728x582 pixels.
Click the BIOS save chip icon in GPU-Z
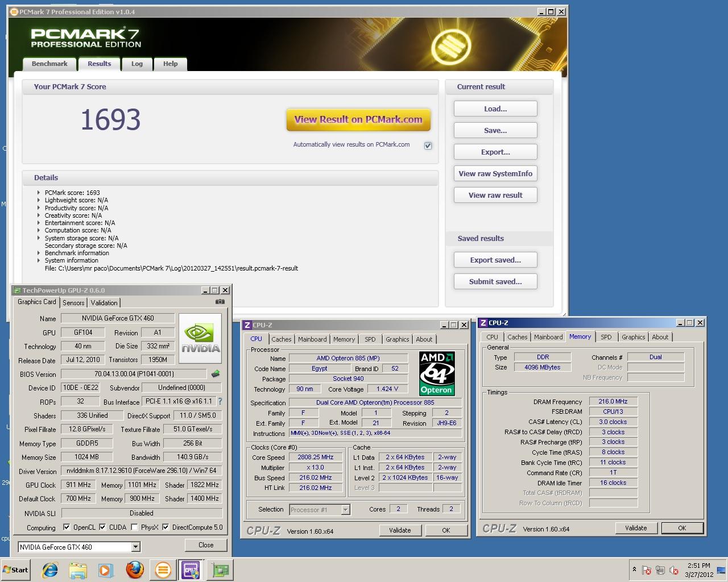point(216,374)
